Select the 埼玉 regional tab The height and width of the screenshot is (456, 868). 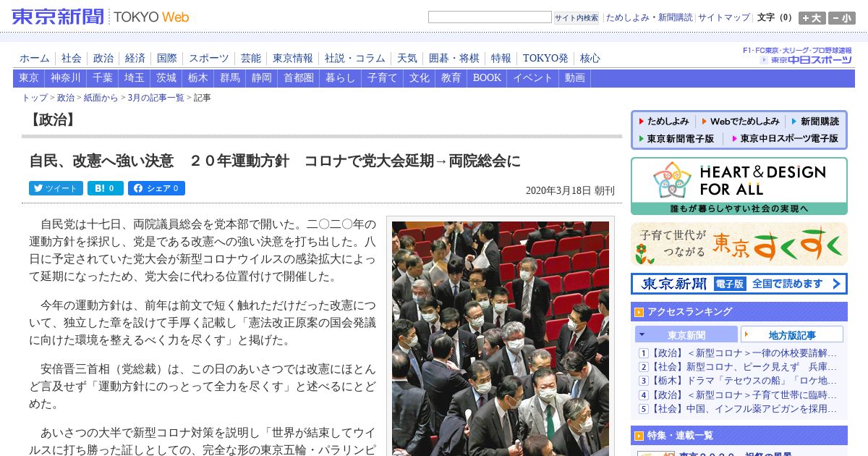coord(135,78)
